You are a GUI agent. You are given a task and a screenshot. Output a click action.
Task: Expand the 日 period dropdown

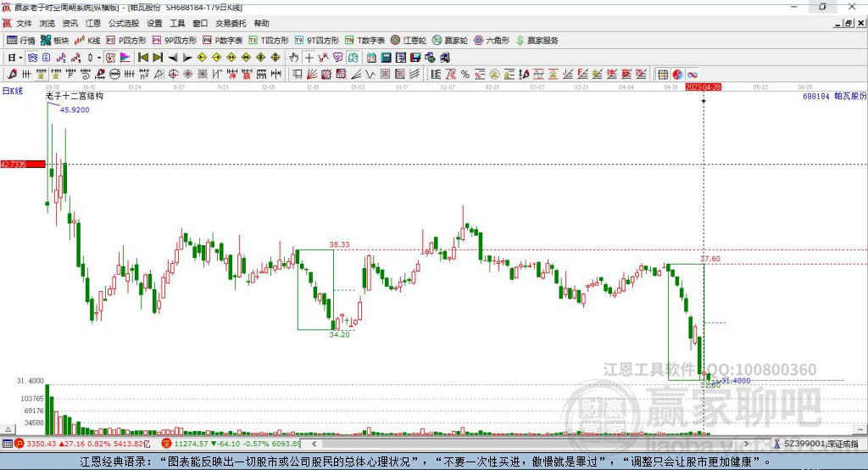click(x=20, y=58)
